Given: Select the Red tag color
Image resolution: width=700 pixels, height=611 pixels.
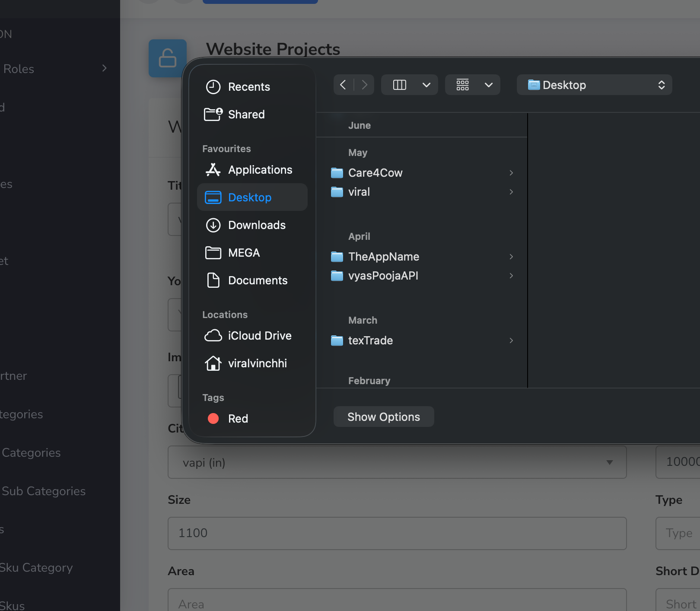Looking at the screenshot, I should tap(213, 419).
